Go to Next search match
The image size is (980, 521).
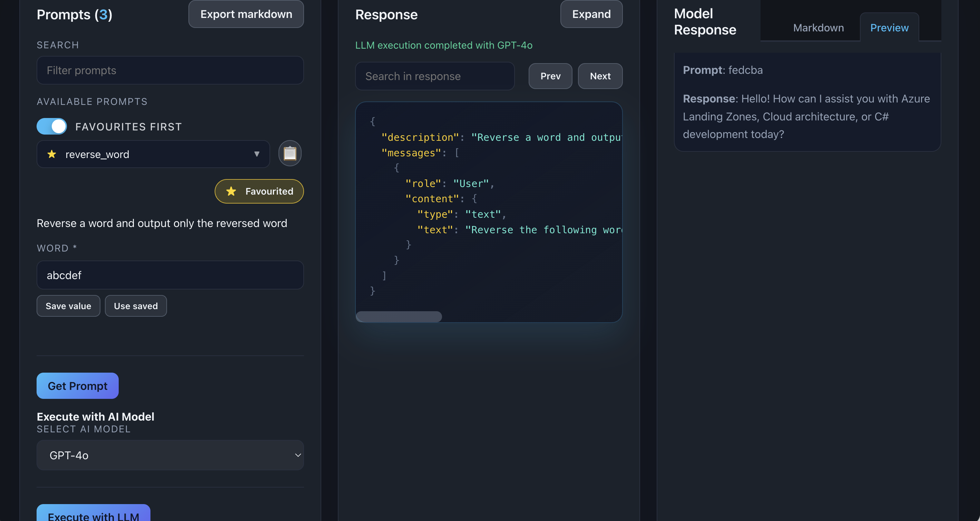[x=600, y=76]
